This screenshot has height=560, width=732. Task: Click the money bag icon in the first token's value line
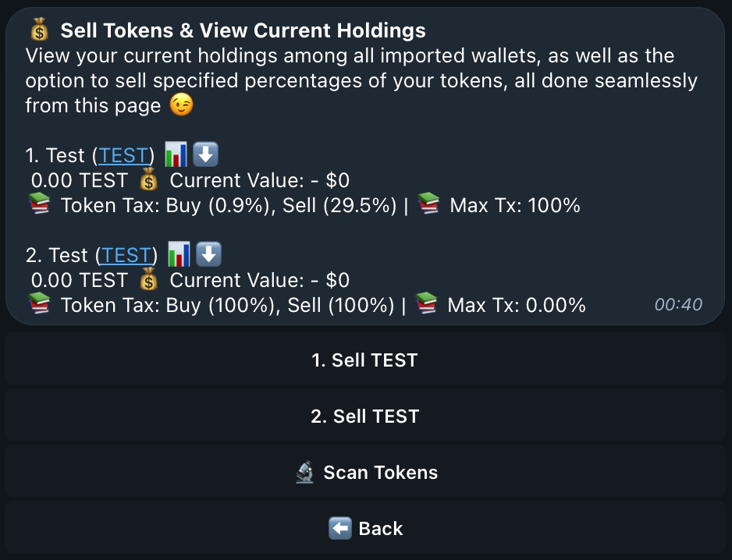(x=148, y=181)
